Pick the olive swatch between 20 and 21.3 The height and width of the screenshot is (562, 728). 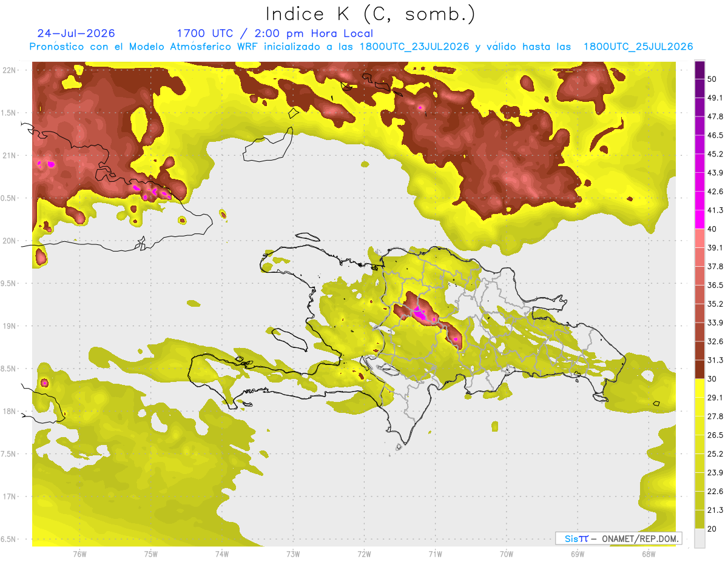pos(700,520)
